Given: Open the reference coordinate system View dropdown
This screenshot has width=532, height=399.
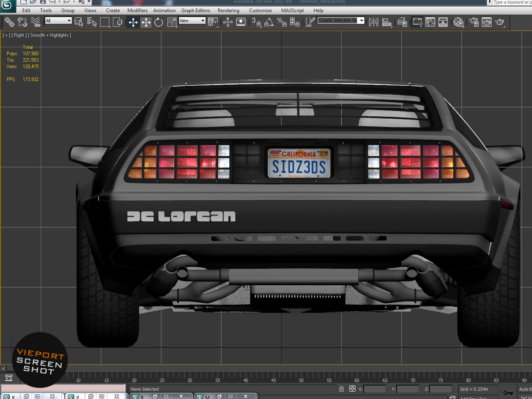Looking at the screenshot, I should coord(192,21).
